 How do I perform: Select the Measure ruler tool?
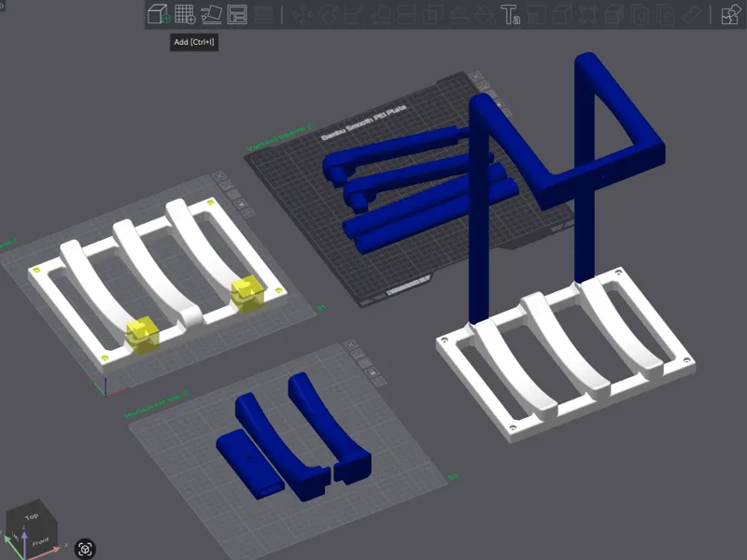coord(692,14)
